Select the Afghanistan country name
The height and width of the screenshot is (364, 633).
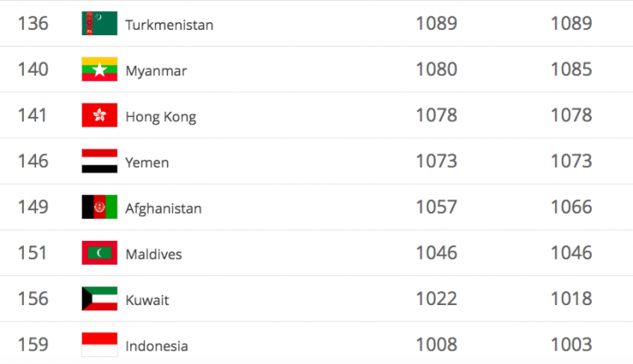[x=164, y=208]
